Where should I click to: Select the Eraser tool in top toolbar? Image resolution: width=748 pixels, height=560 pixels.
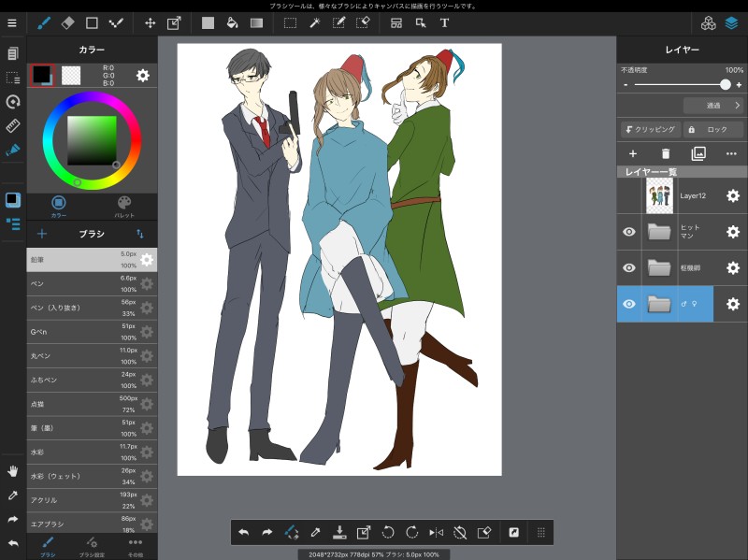click(67, 22)
